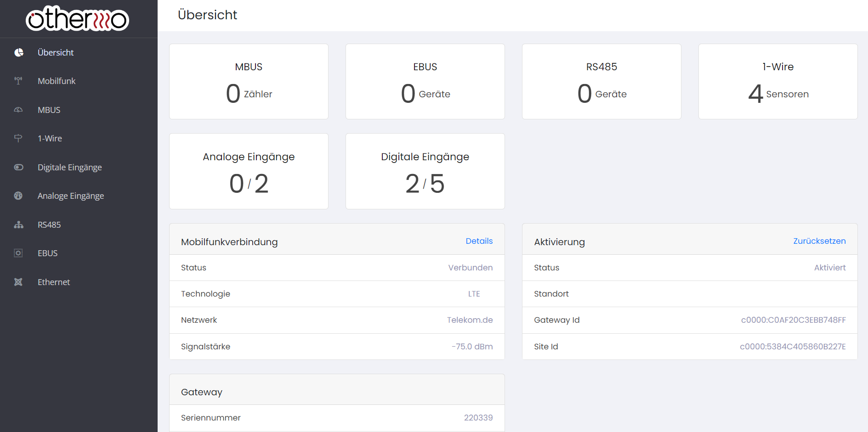Click the Telekom.de network value
Screen dimensions: 868x432
point(470,320)
